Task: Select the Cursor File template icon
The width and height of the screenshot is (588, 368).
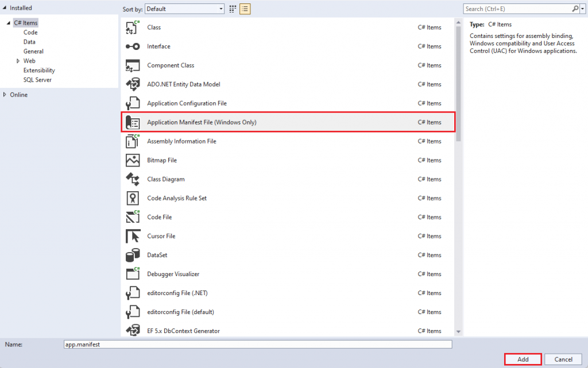Action: click(x=133, y=235)
